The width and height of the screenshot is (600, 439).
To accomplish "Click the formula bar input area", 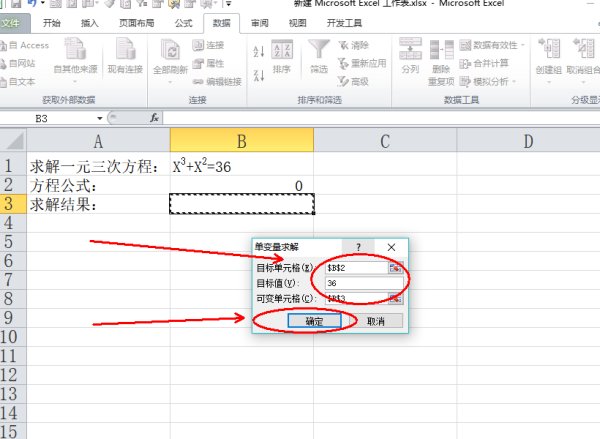I will (381, 118).
